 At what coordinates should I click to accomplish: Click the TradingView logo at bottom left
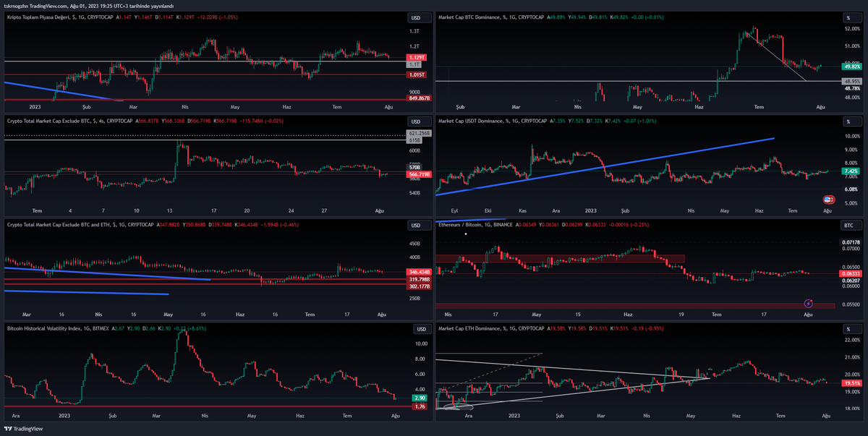click(24, 429)
